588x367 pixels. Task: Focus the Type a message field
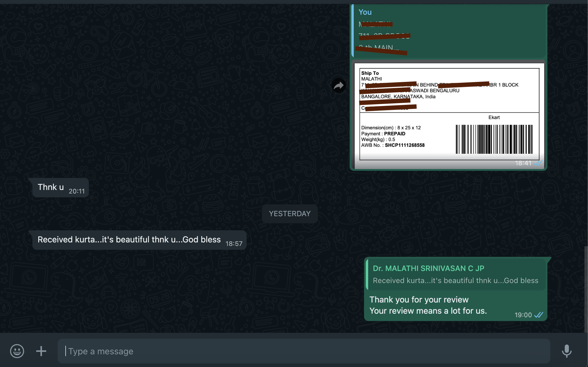click(x=303, y=351)
